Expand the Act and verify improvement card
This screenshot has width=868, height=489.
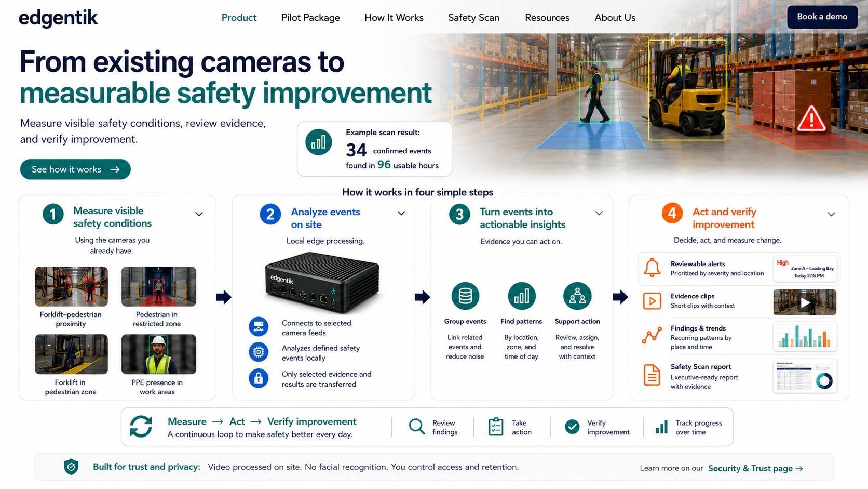point(831,214)
